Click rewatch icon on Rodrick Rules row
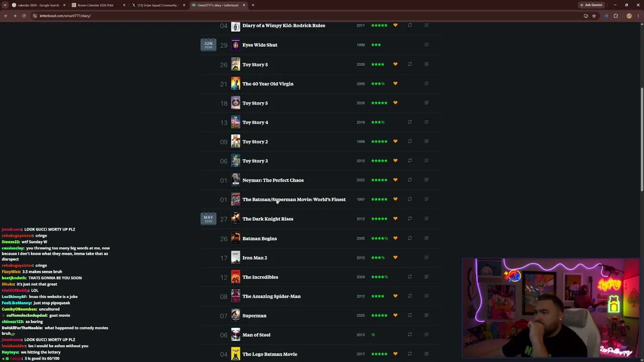 coord(410,25)
